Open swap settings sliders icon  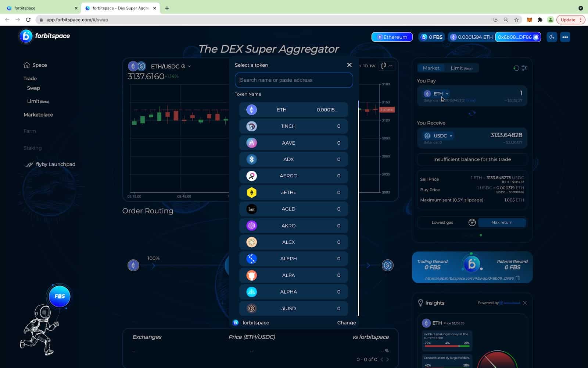[x=524, y=68]
